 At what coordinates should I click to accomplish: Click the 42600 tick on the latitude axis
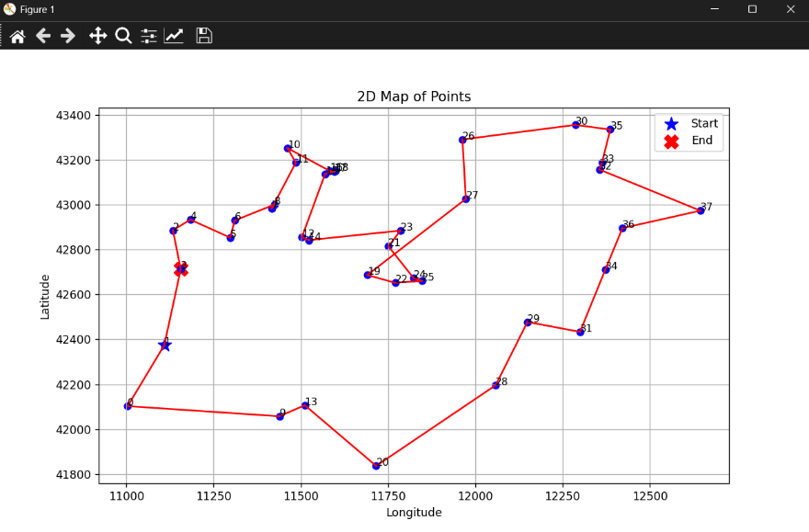click(74, 294)
